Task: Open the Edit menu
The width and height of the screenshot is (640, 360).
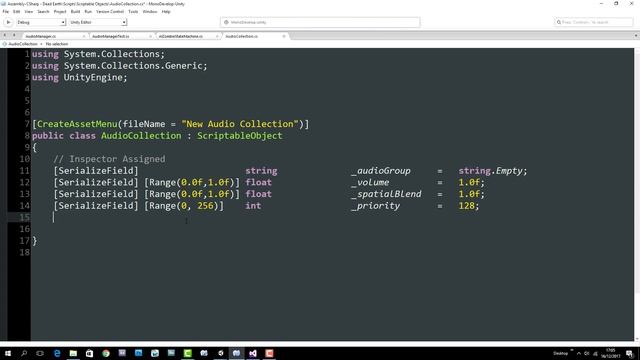Action: pyautogui.click(x=17, y=11)
